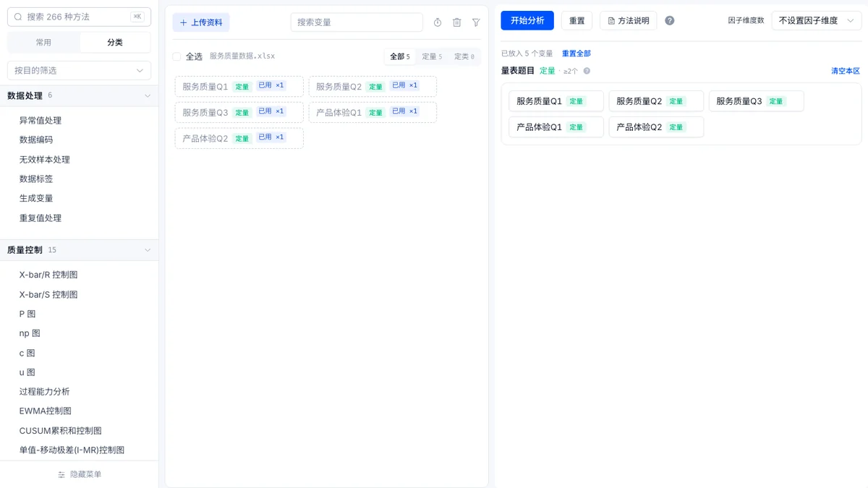The image size is (868, 488).
Task: Select c 图 method
Action: tap(27, 354)
